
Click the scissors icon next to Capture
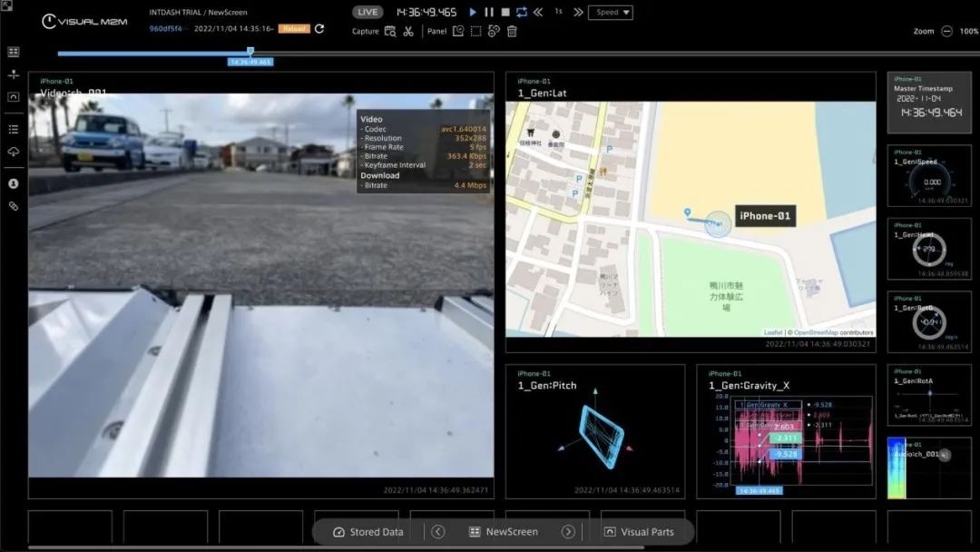tap(408, 31)
